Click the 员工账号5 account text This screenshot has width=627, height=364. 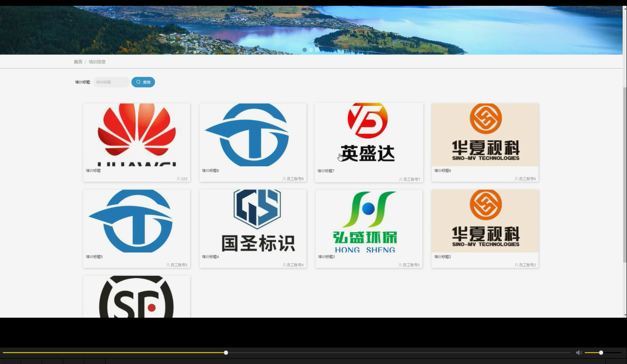click(x=179, y=265)
